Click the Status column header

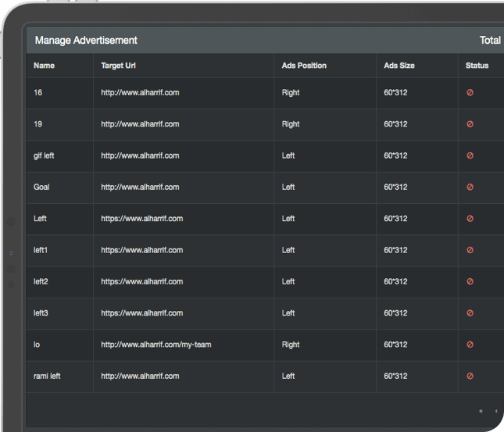(477, 66)
